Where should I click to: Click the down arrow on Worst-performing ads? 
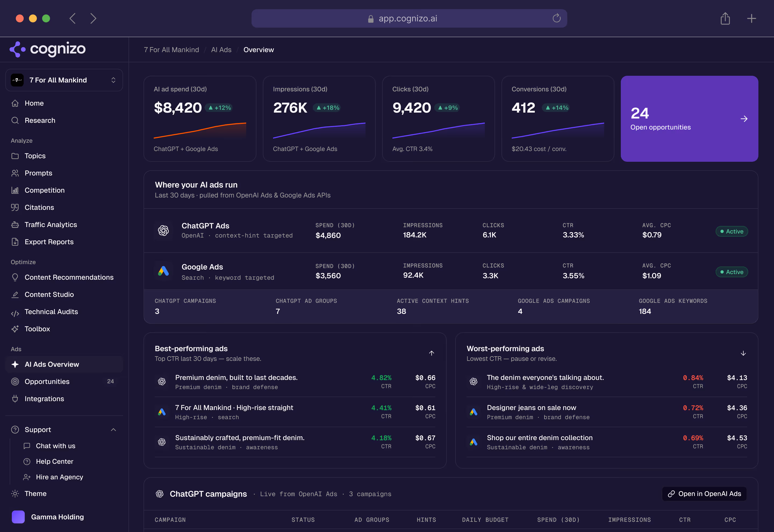(743, 353)
